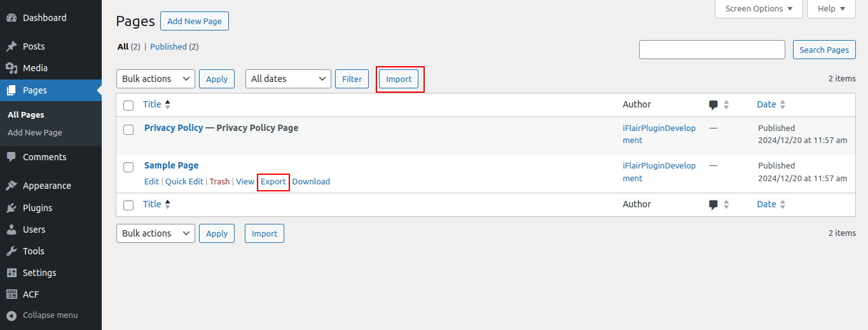Image resolution: width=868 pixels, height=330 pixels.
Task: Click the Collapse menu label
Action: point(50,315)
